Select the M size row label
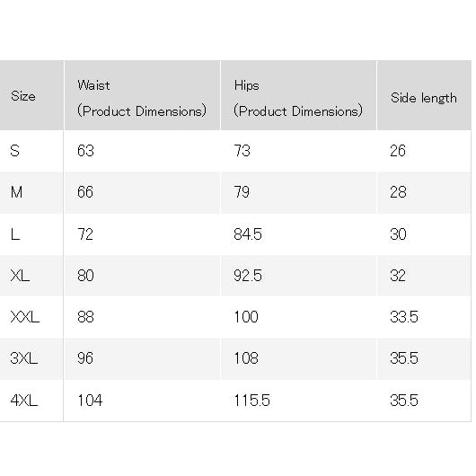 tap(16, 192)
